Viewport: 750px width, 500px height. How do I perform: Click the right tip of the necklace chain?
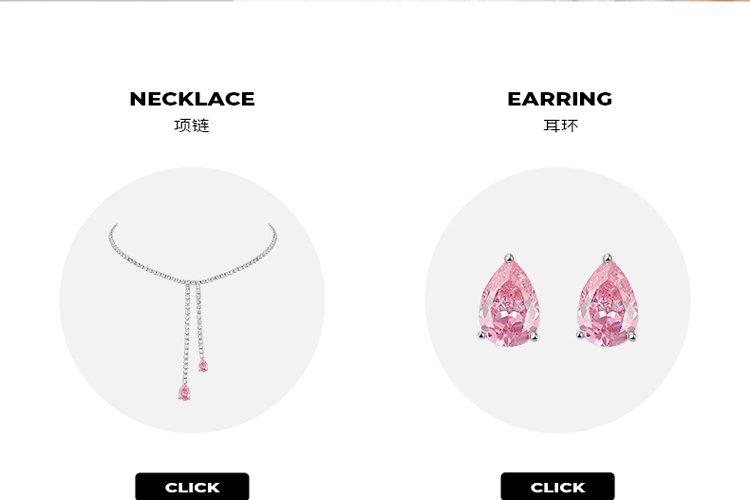click(271, 226)
